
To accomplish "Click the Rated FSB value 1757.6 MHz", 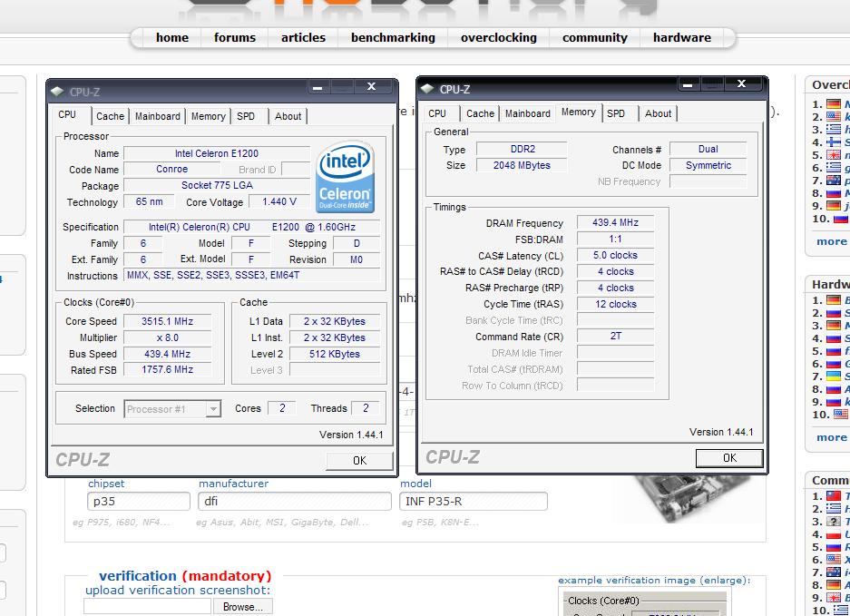I will point(168,369).
